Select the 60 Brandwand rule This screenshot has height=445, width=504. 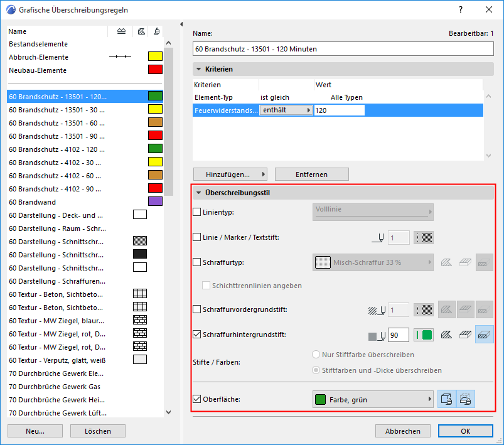click(85, 202)
